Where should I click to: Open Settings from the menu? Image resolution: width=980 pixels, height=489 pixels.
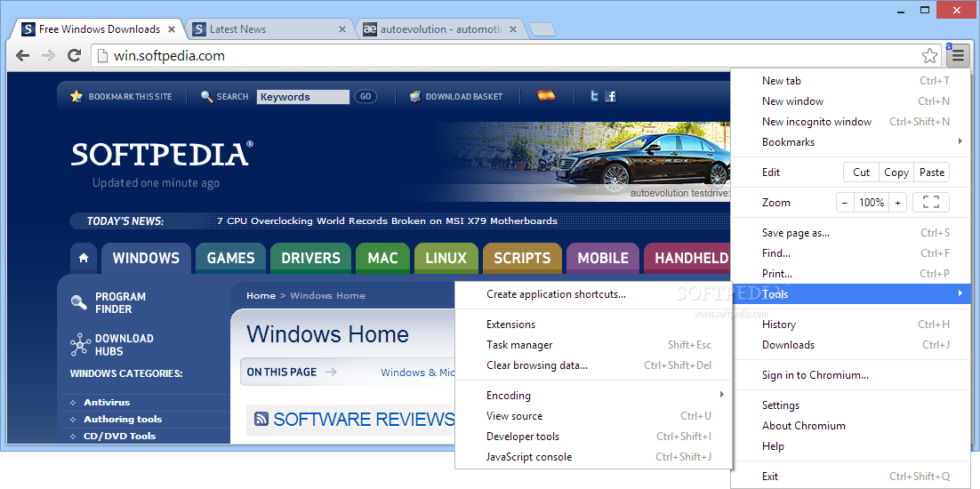coord(851,405)
